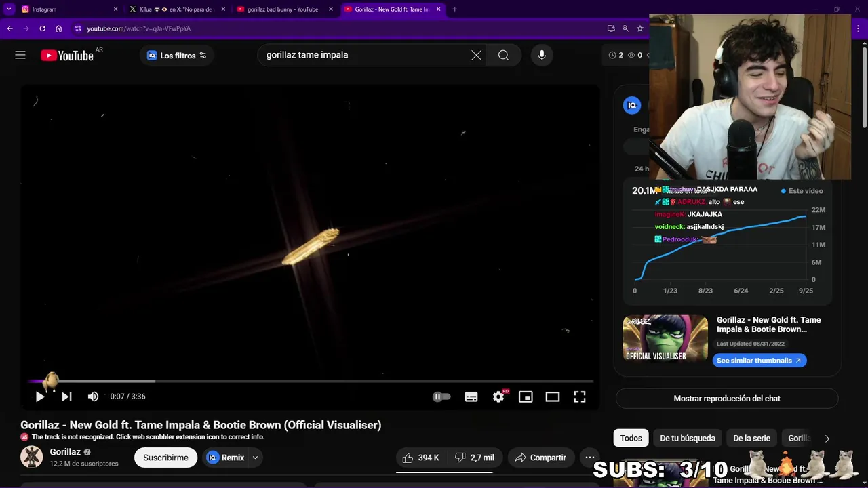Open the address bar zoom icon

[x=625, y=28]
